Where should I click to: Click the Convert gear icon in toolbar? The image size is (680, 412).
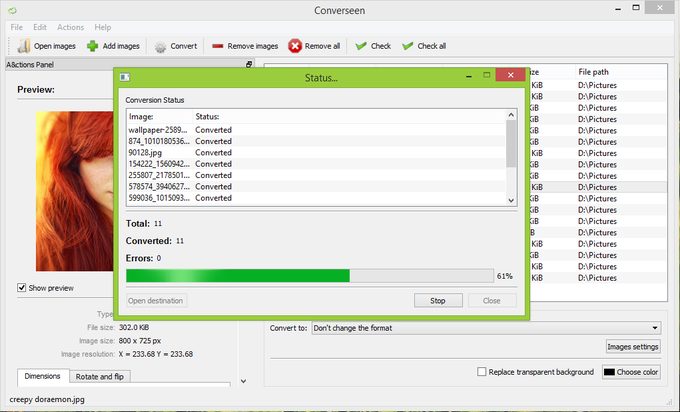160,46
